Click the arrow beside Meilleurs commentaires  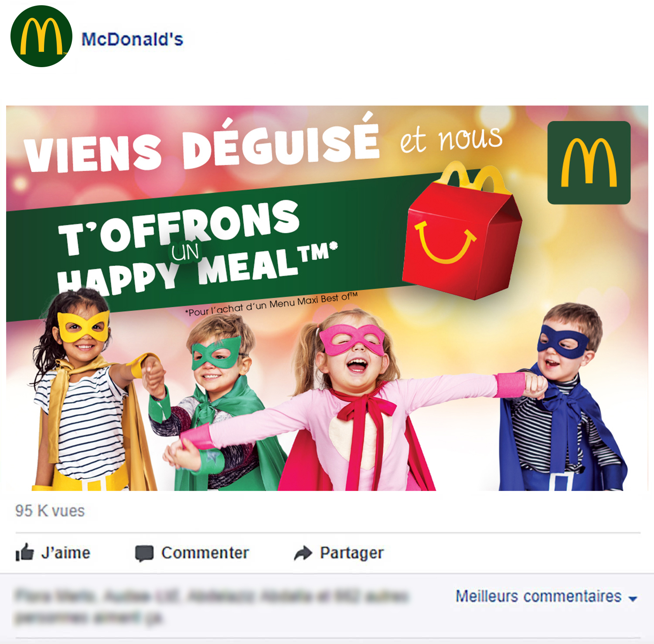[633, 599]
